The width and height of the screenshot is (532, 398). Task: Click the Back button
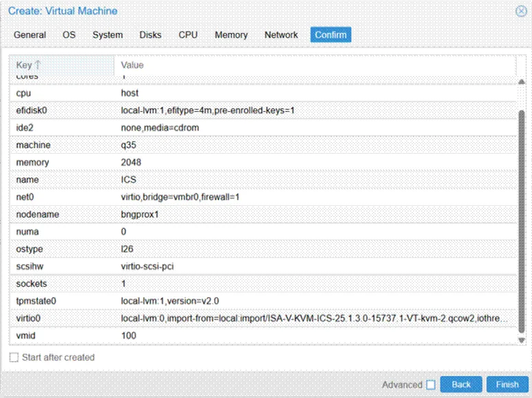tap(461, 384)
